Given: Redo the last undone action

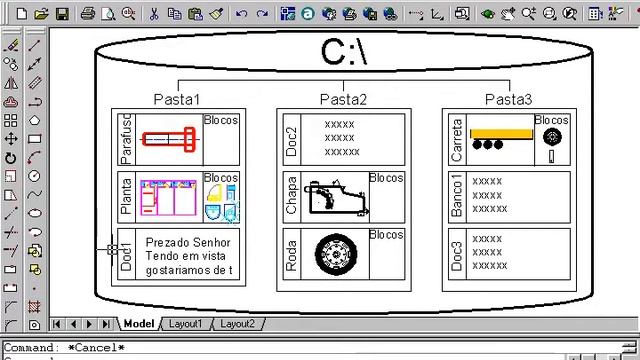Looking at the screenshot, I should 262,14.
